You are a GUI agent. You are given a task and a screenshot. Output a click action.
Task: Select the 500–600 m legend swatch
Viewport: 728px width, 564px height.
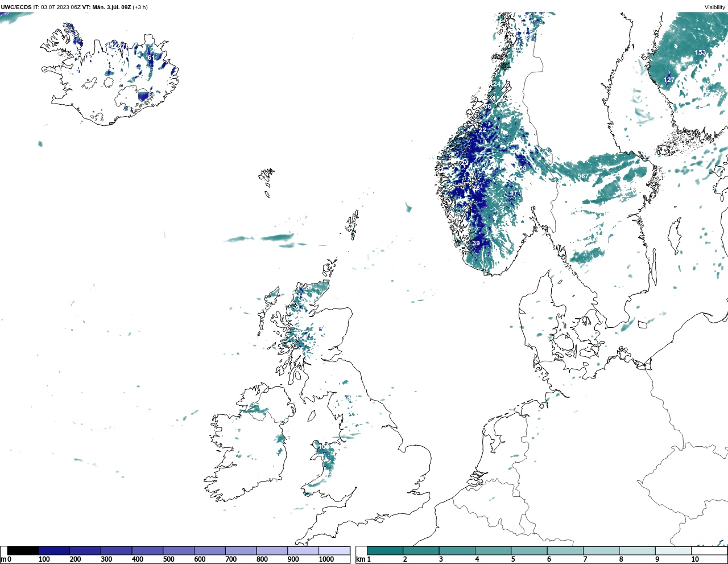[179, 550]
